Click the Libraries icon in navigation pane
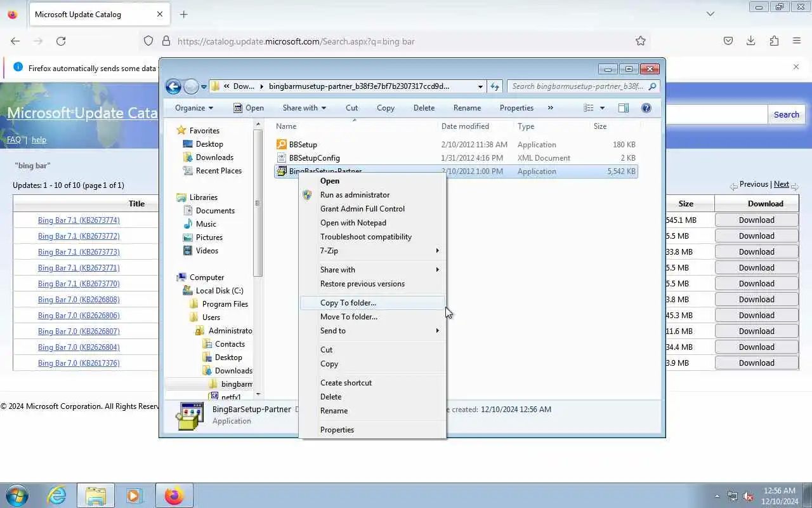Image resolution: width=812 pixels, height=508 pixels. click(181, 197)
